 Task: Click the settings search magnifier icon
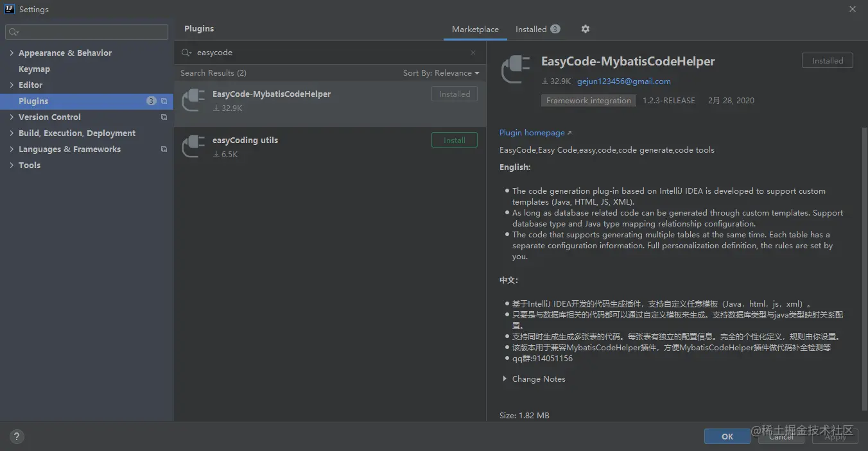13,31
